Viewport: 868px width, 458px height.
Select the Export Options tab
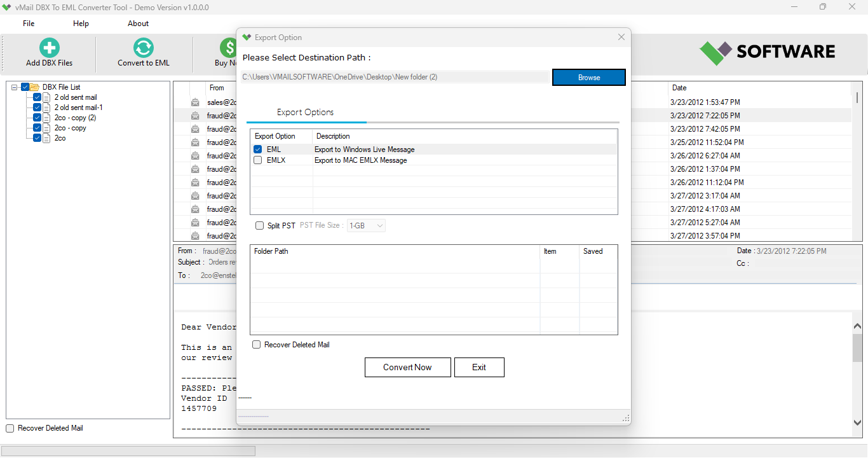[x=306, y=112]
